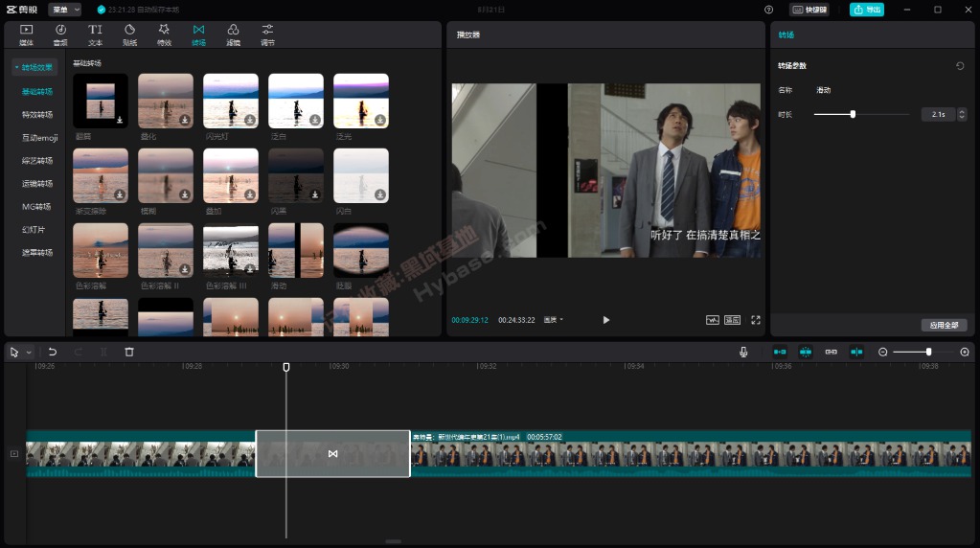
Task: Open the 音频 (Audio) tab
Action: [60, 35]
